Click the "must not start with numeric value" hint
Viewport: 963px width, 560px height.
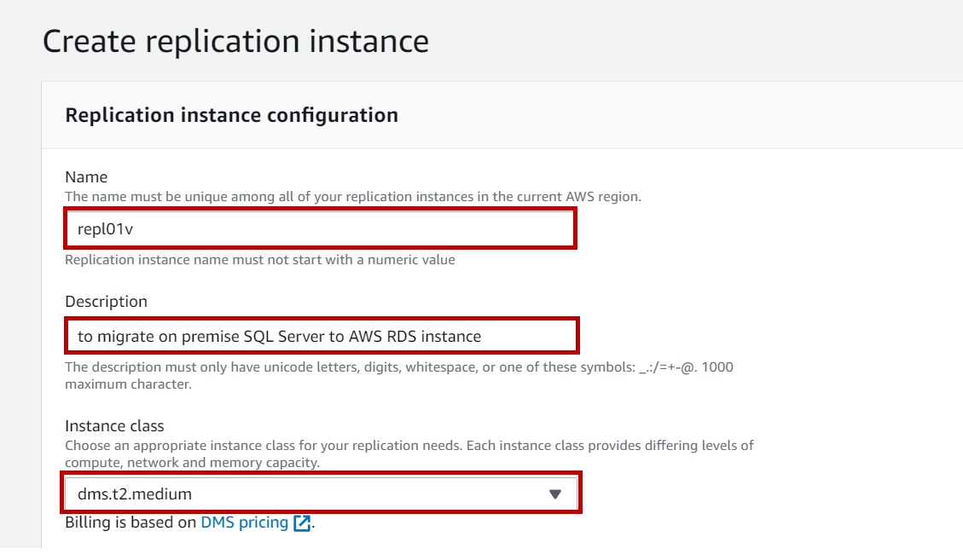click(x=260, y=259)
